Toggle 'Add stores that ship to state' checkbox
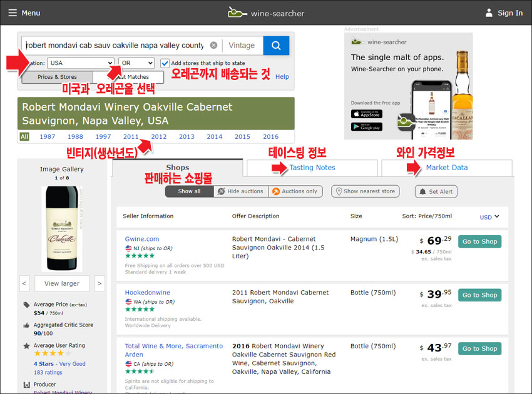This screenshot has width=532, height=394. point(165,63)
